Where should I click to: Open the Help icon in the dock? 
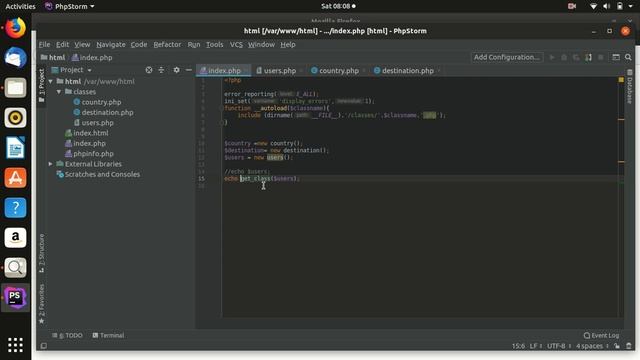(x=16, y=208)
